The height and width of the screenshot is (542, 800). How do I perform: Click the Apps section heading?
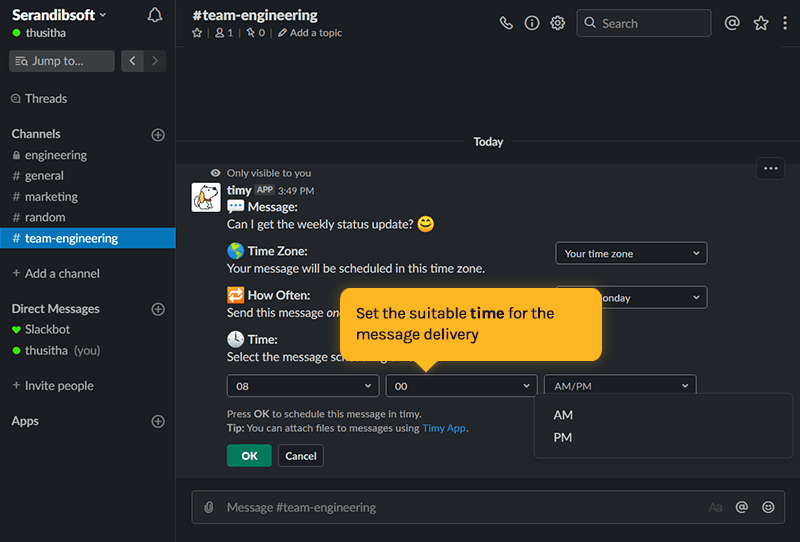click(25, 421)
